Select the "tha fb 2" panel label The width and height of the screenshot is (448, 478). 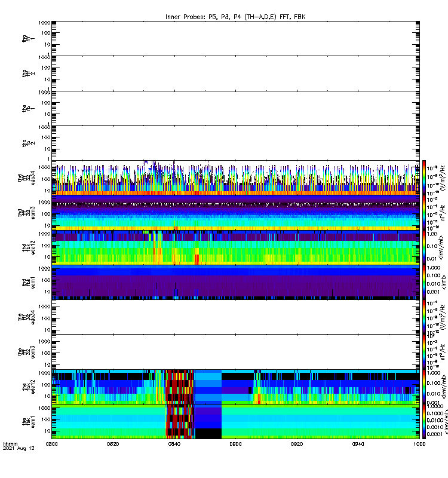[x=28, y=143]
